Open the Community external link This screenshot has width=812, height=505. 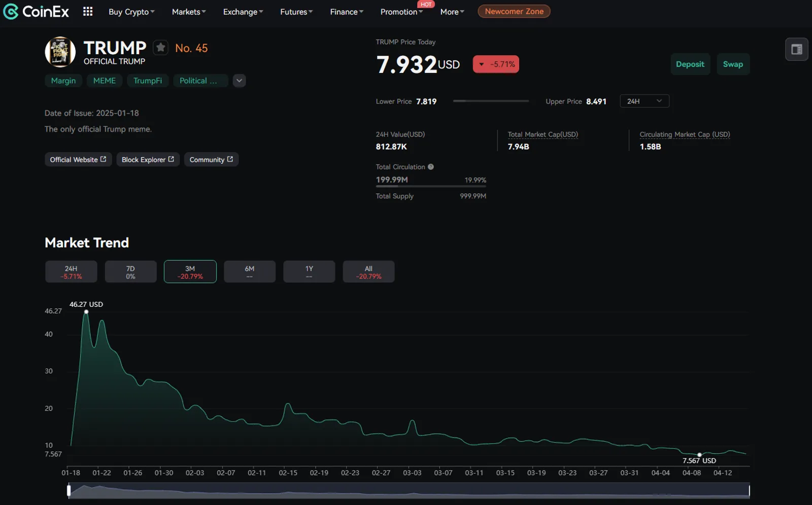click(211, 160)
